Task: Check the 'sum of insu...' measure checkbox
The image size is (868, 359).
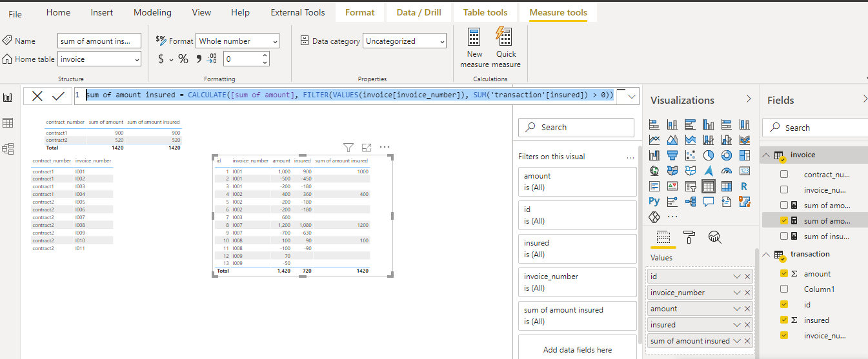Action: tap(784, 236)
